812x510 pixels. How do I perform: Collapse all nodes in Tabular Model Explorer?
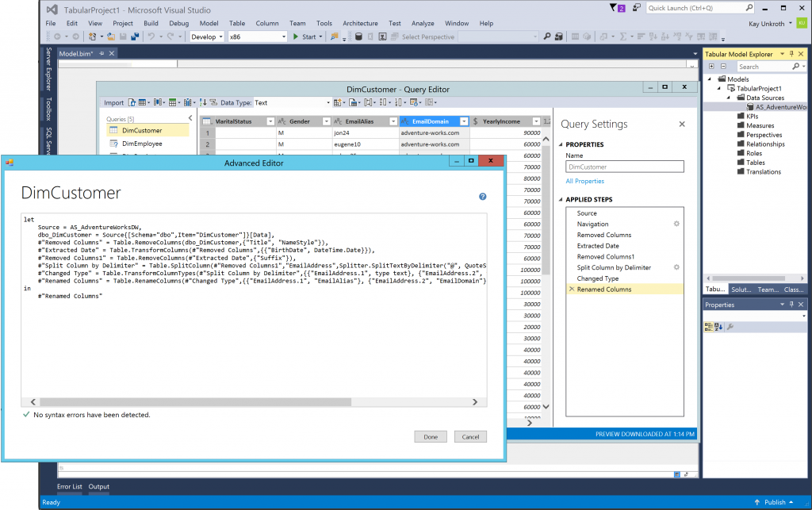pyautogui.click(x=723, y=67)
